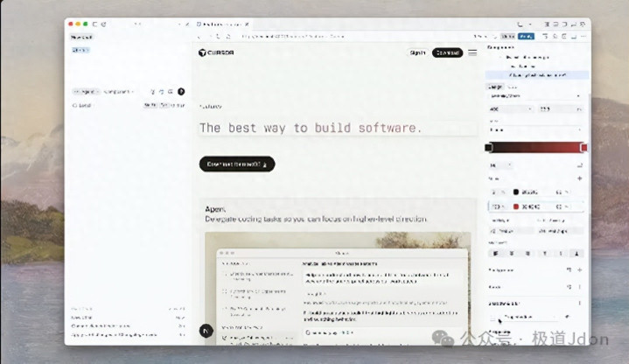Click the black color swatch in stops list
Viewport: 629px width, 364px height.
516,192
